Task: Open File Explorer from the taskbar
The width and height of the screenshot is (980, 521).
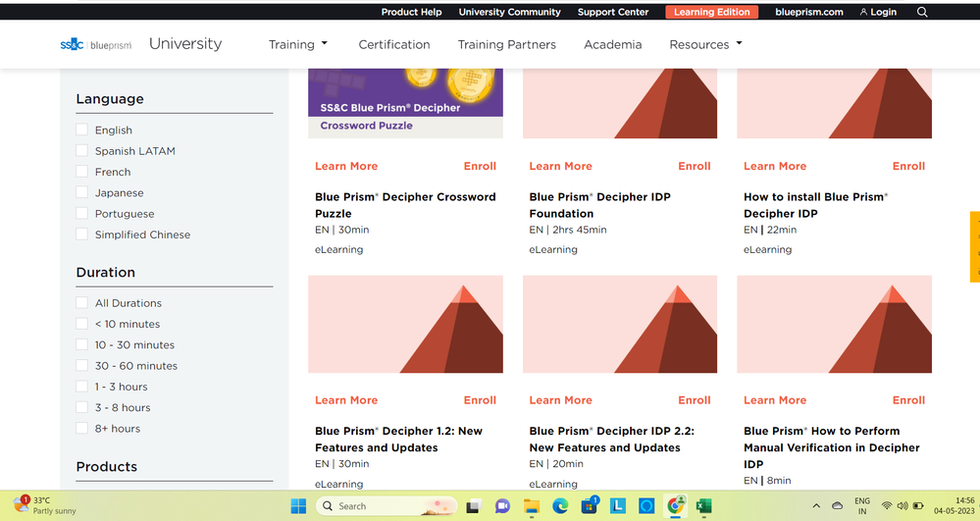Action: click(532, 506)
